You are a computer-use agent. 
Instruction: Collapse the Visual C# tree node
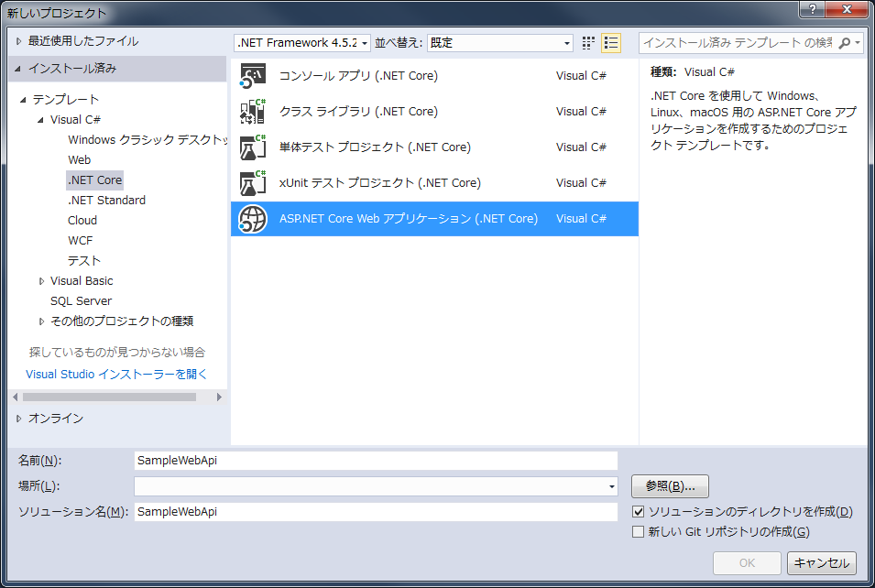[x=40, y=120]
